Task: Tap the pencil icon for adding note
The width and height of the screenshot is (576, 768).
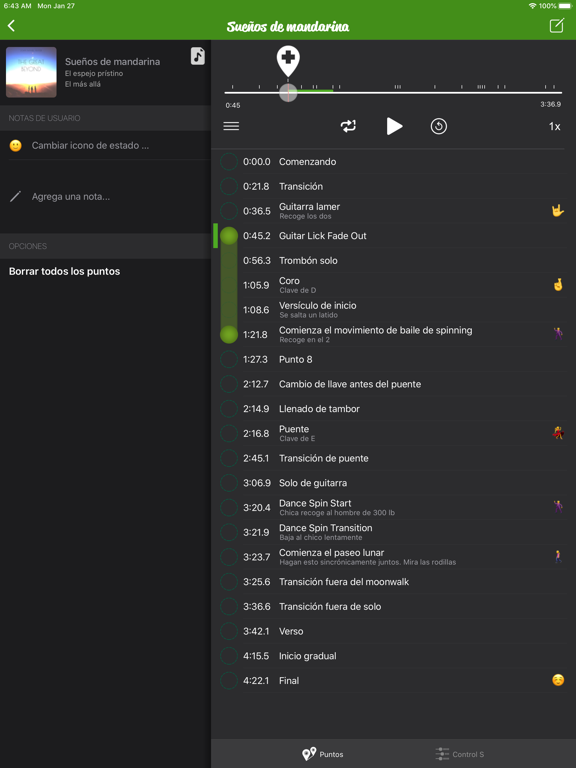Action: (x=16, y=196)
